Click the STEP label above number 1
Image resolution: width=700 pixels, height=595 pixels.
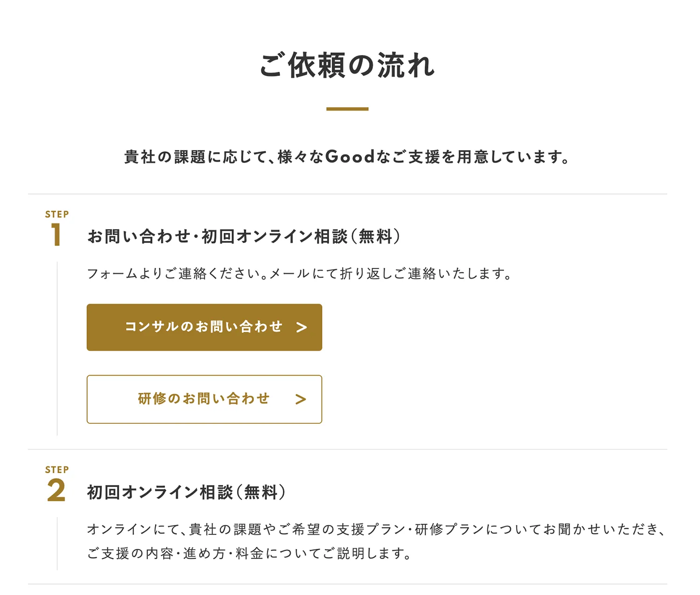(57, 214)
